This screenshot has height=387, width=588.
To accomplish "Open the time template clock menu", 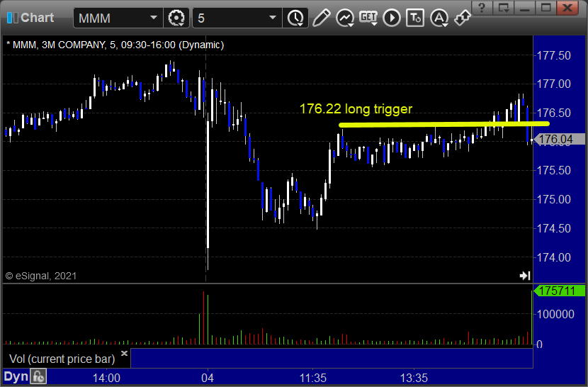I will [296, 18].
